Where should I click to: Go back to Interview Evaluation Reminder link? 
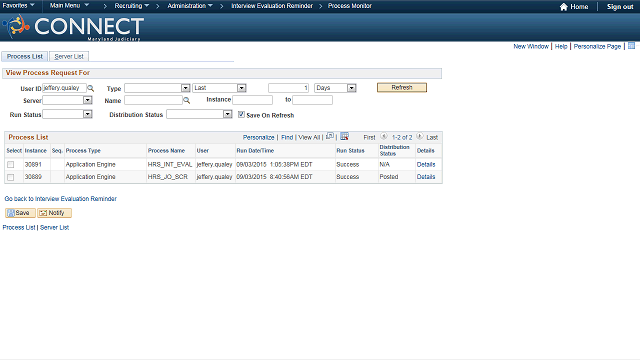(60, 198)
